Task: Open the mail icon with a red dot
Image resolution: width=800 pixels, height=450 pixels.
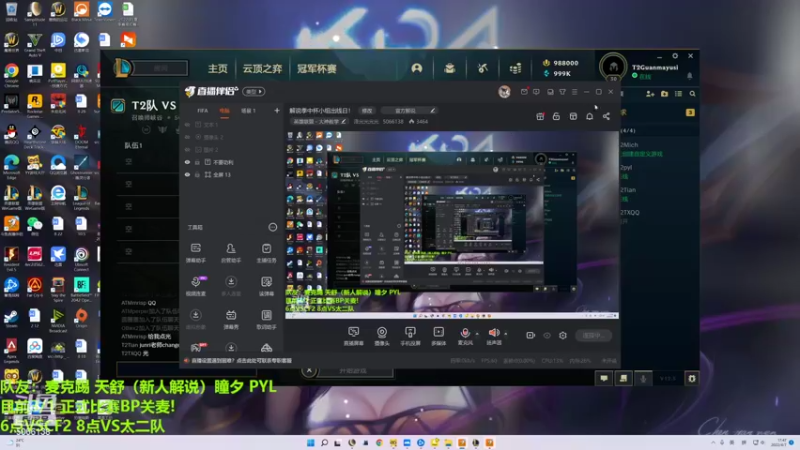Action: click(x=524, y=92)
